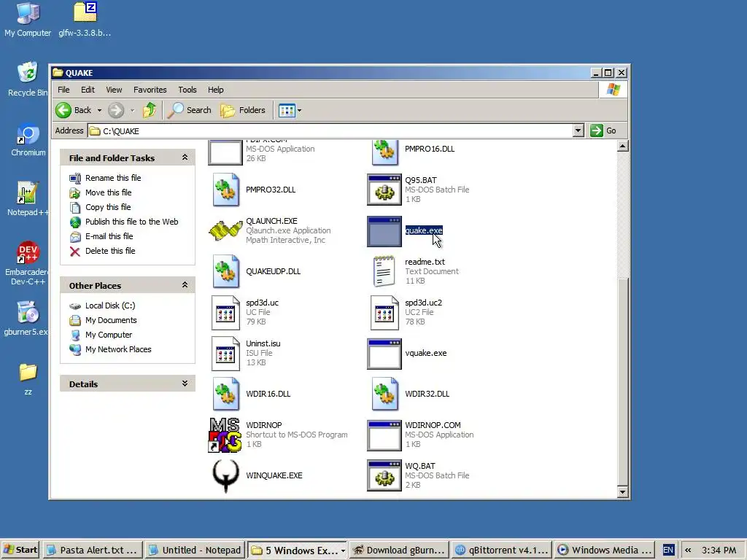This screenshot has width=747, height=560.
Task: Select the WDIR32.DLL file icon
Action: coord(385,394)
